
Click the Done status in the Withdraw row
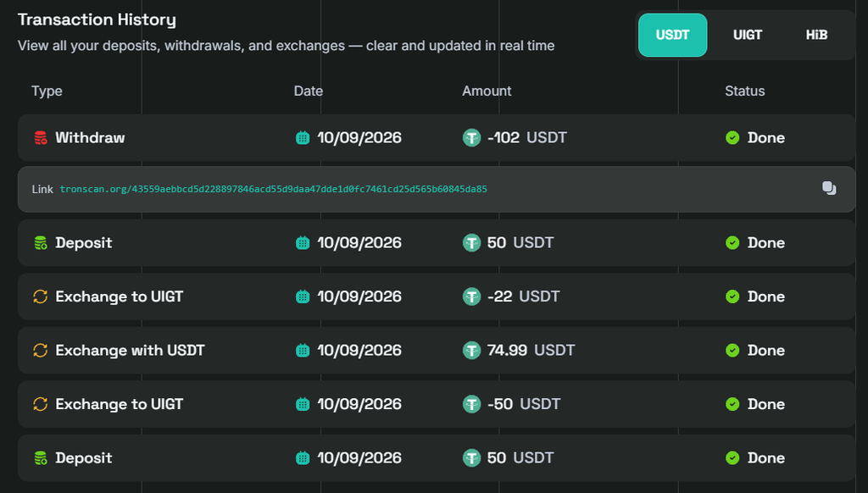click(766, 138)
